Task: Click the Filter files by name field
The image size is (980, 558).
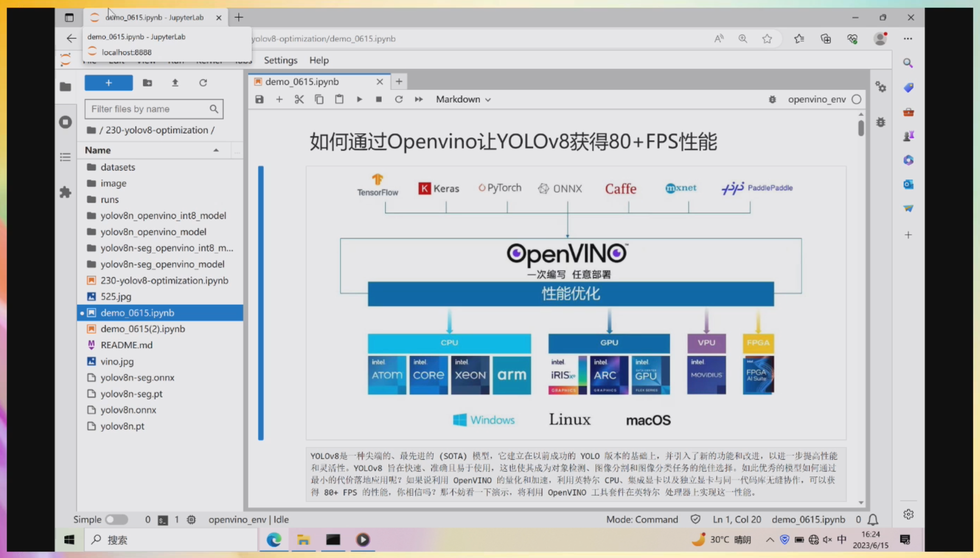Action: coord(149,109)
